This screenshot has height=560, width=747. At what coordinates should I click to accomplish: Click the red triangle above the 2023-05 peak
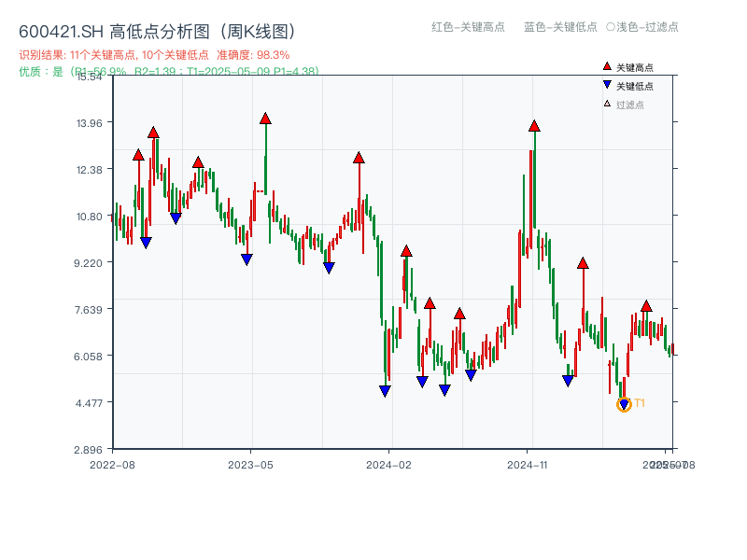265,118
